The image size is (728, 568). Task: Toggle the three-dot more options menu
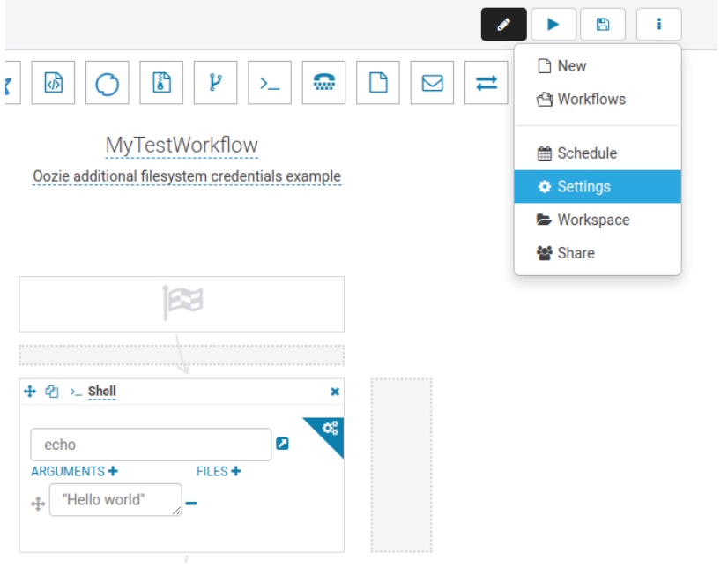pyautogui.click(x=658, y=25)
